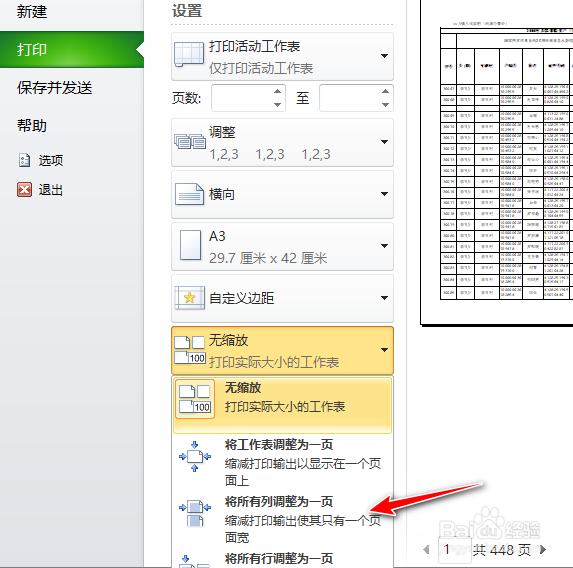
Task: Select 将工作表调整为一页 option
Action: [x=282, y=462]
